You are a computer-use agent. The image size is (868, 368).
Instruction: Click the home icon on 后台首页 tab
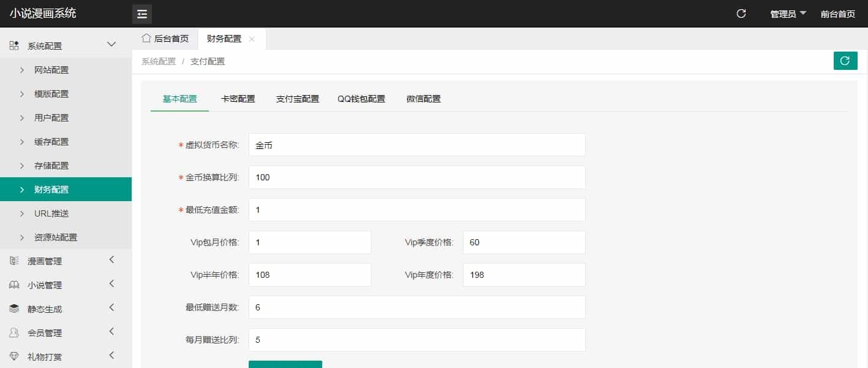tap(146, 38)
